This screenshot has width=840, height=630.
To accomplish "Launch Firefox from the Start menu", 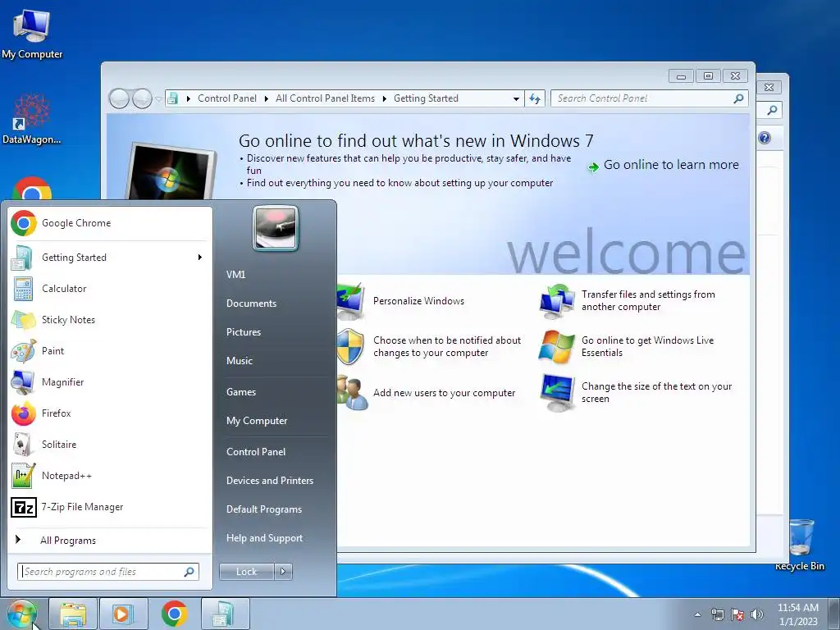I will tap(110, 413).
